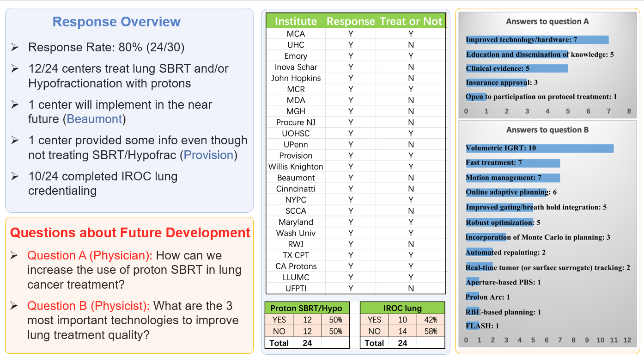Click the 'UFPTI' institute cell
The height and width of the screenshot is (364, 644).
click(x=296, y=289)
